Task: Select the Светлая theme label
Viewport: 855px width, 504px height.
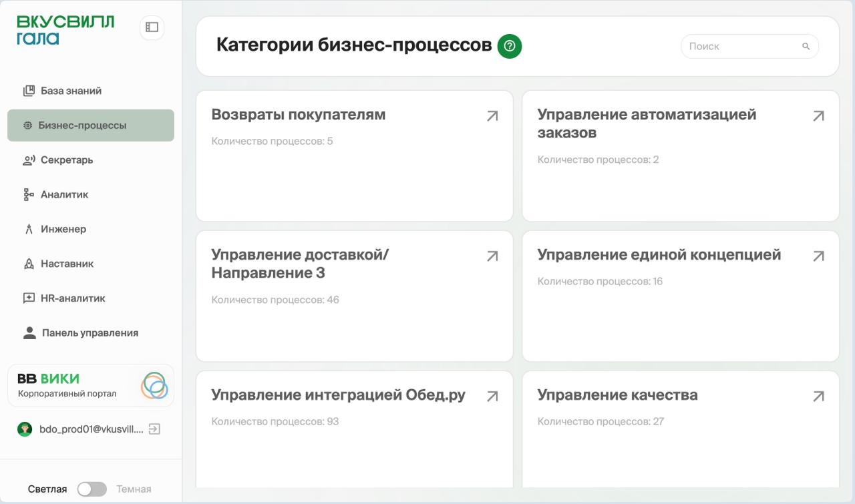Action: (47, 489)
